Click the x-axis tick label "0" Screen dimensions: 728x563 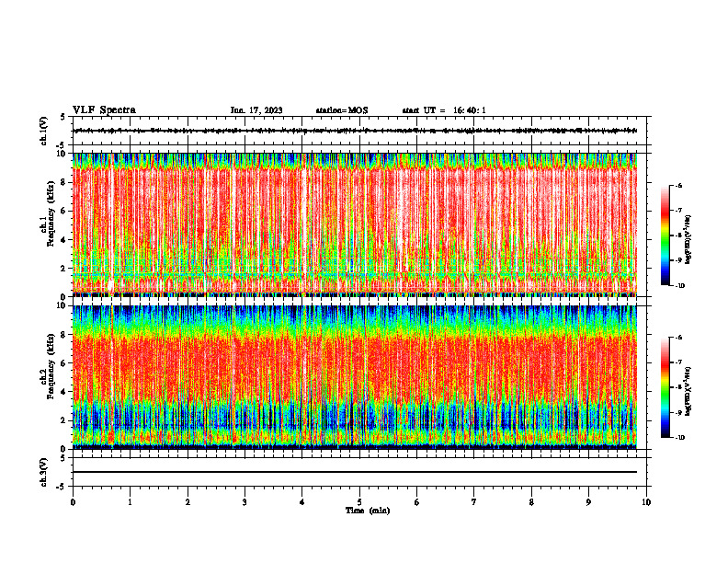(73, 502)
